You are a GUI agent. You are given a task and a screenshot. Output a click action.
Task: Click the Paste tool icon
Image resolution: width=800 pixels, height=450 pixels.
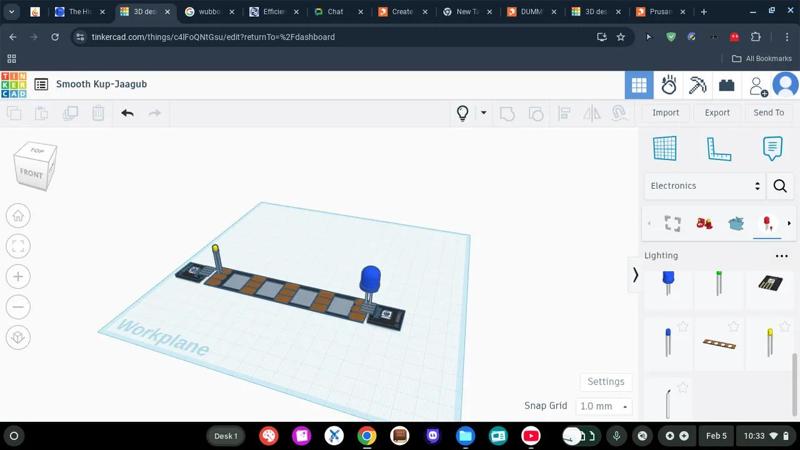[x=41, y=113]
